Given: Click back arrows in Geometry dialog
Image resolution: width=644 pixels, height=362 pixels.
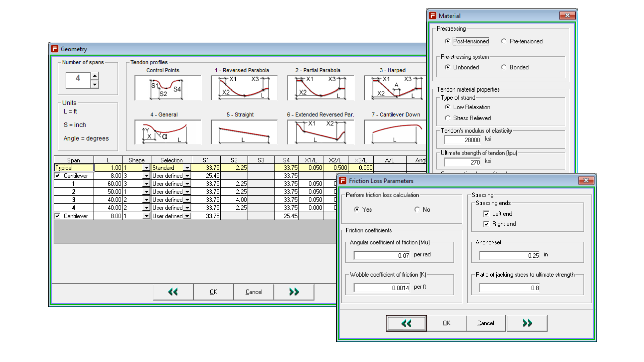Looking at the screenshot, I should [x=173, y=292].
